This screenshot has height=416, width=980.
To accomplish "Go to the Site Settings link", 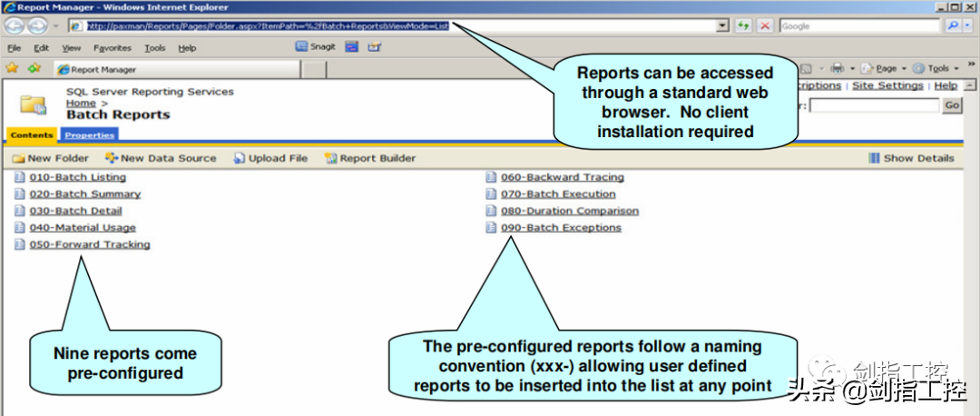I will [x=887, y=85].
